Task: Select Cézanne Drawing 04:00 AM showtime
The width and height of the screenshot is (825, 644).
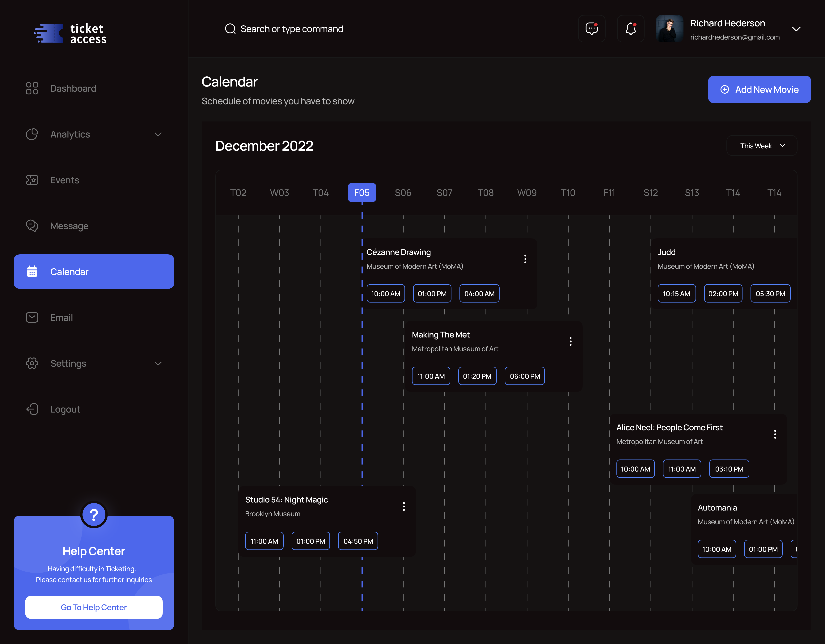Action: point(479,294)
